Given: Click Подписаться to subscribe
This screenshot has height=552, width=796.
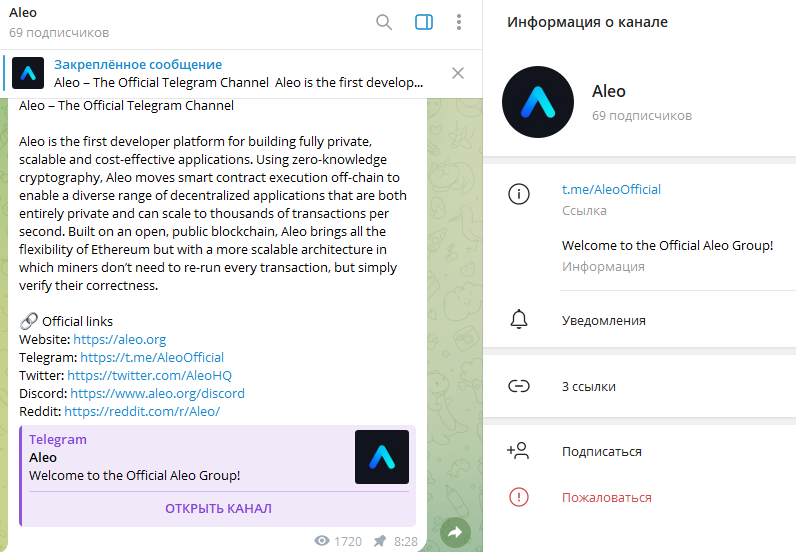Looking at the screenshot, I should coord(640,451).
